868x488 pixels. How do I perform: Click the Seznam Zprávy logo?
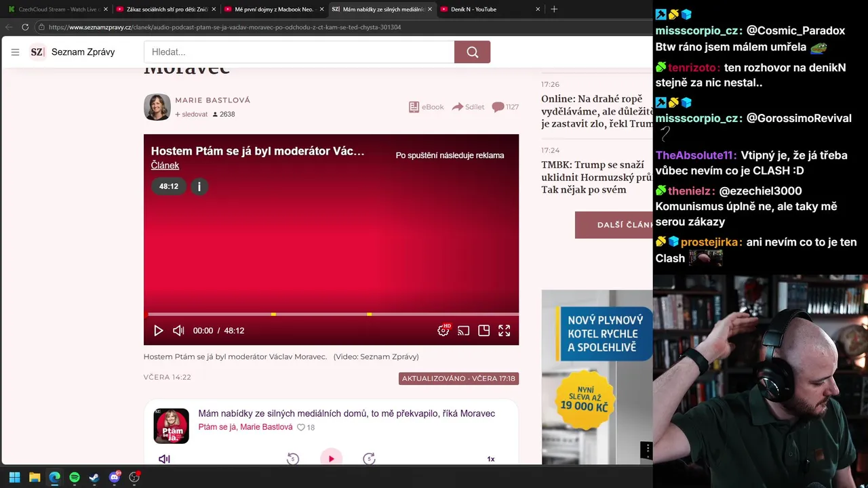pyautogui.click(x=73, y=52)
